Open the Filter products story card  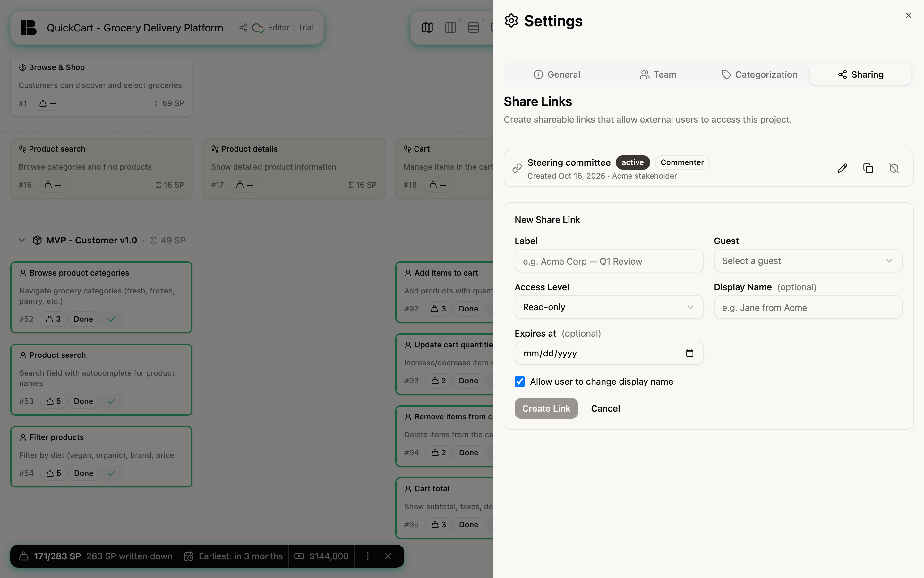101,456
